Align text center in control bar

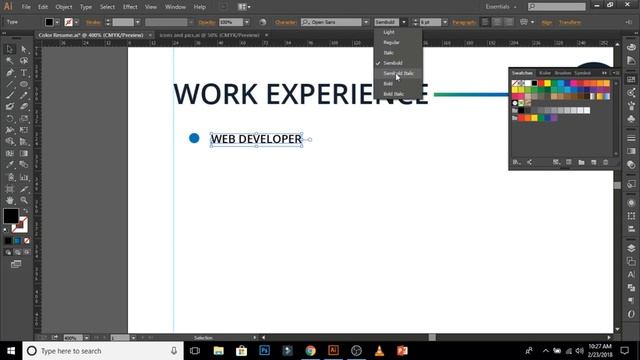[x=497, y=22]
